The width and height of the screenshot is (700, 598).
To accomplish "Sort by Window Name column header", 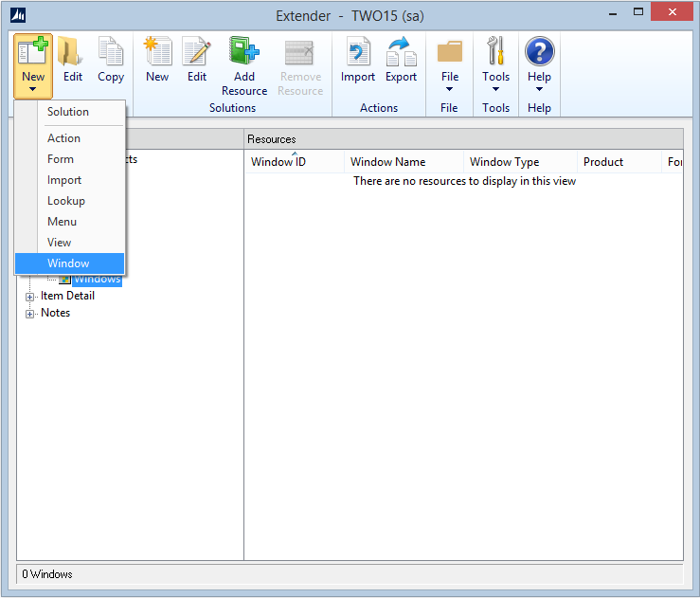I will (404, 162).
